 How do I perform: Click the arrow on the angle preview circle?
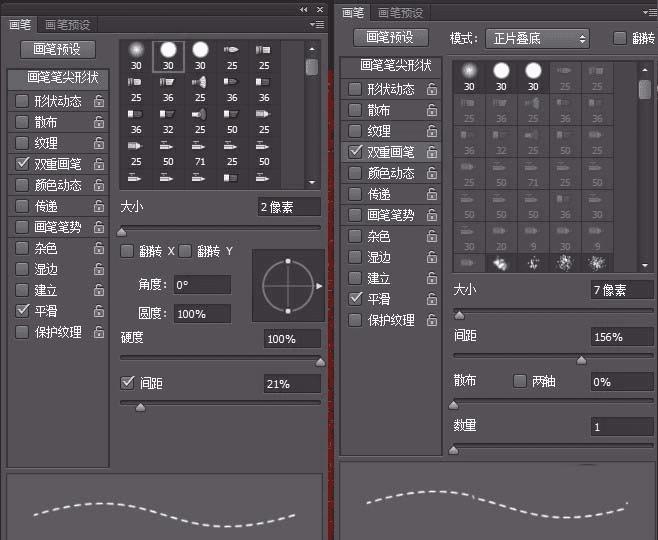tap(319, 286)
